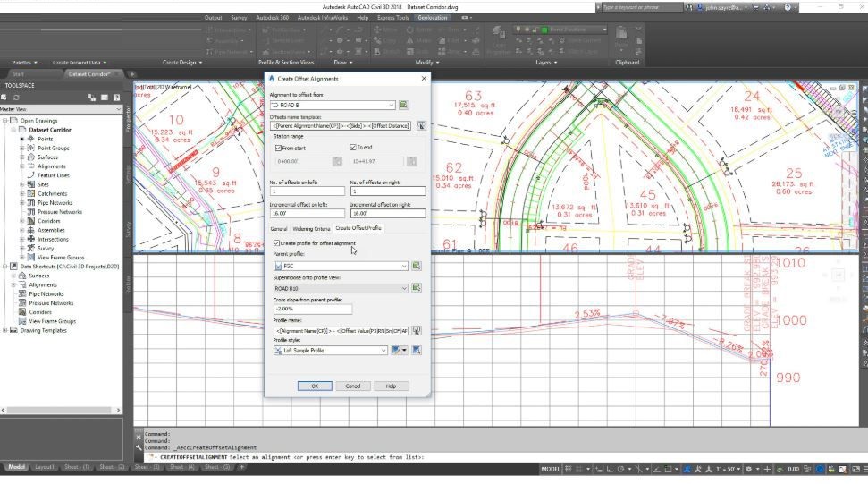Open the Profile style dropdown
Screen dimensions: 868x484
(383, 350)
